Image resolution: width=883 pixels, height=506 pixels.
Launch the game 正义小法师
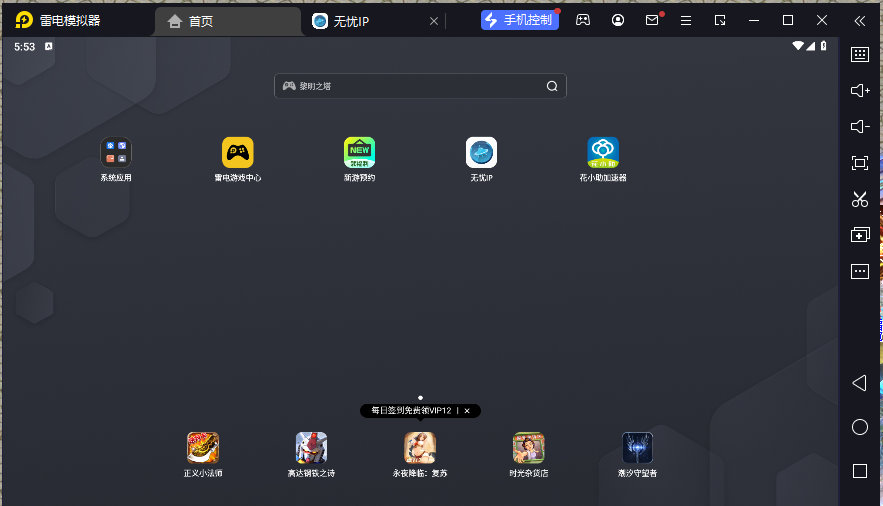tap(203, 447)
